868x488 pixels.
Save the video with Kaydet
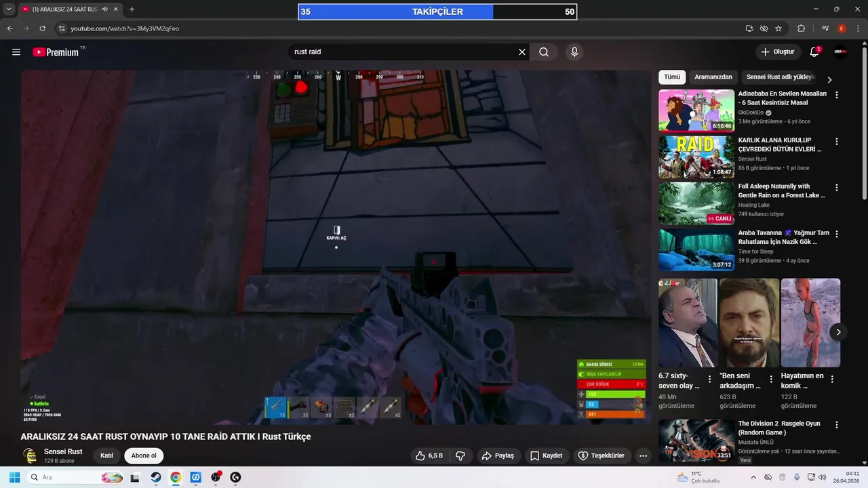547,455
